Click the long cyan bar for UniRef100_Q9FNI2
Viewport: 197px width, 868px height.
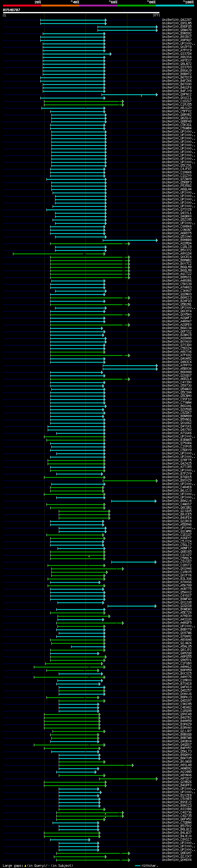(130, 95)
